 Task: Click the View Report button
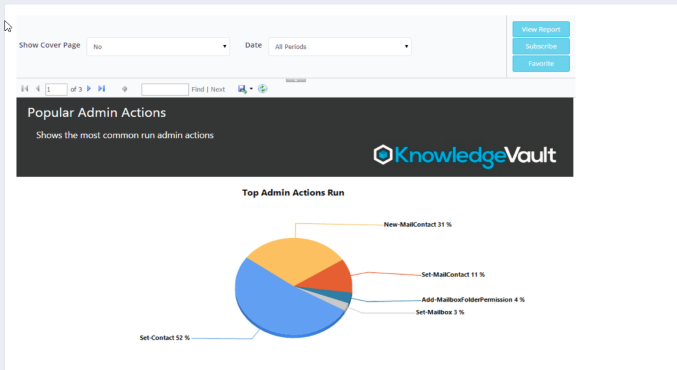(541, 29)
